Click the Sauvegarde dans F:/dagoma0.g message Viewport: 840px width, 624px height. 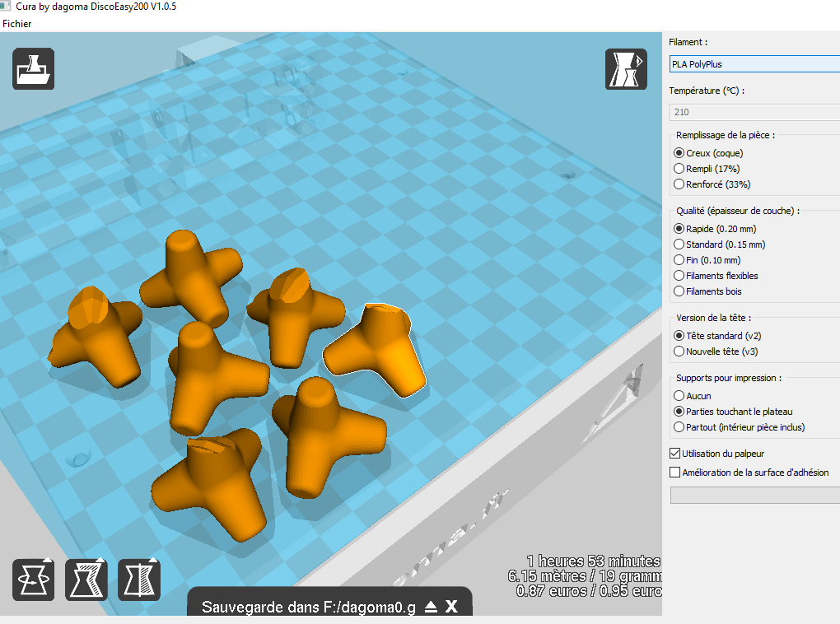pos(309,607)
